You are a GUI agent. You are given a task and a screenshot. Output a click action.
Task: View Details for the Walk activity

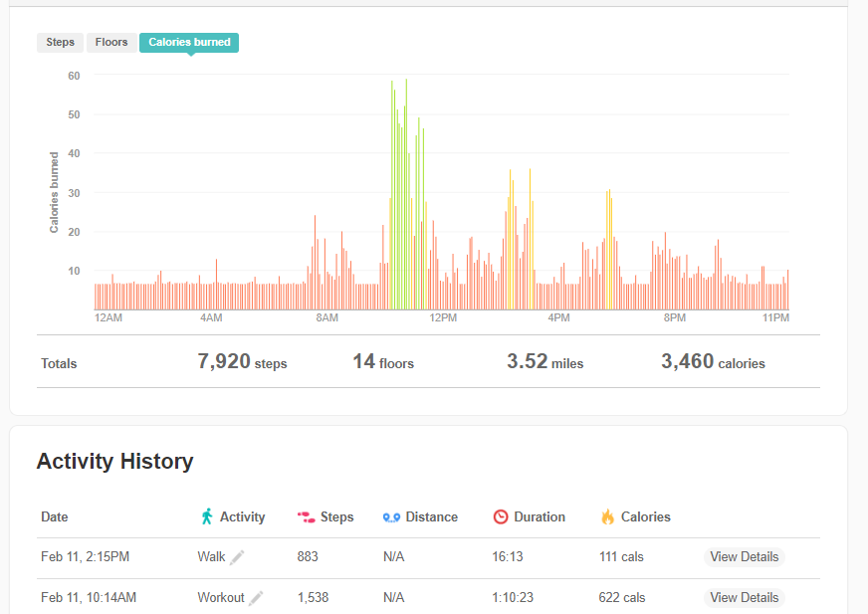click(744, 557)
